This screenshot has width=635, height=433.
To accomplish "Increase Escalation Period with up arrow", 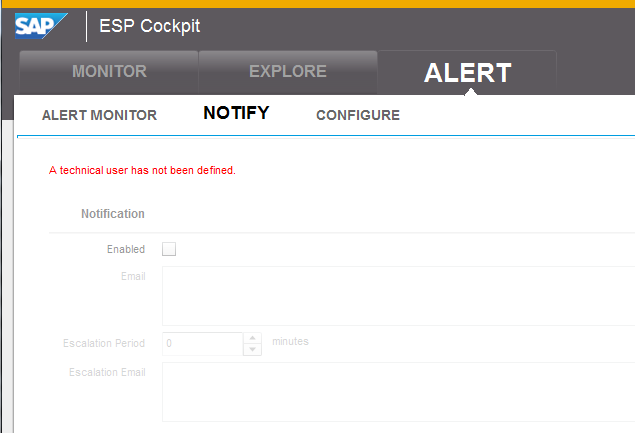I will (x=252, y=338).
